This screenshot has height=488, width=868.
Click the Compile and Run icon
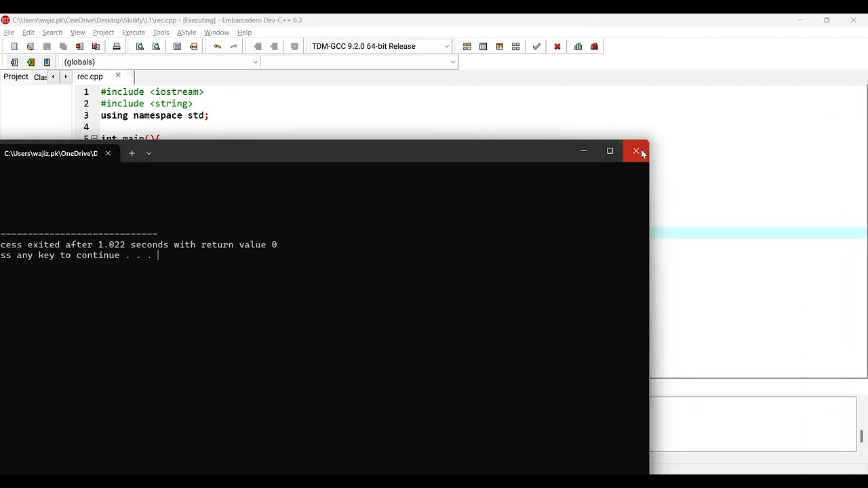tap(499, 46)
